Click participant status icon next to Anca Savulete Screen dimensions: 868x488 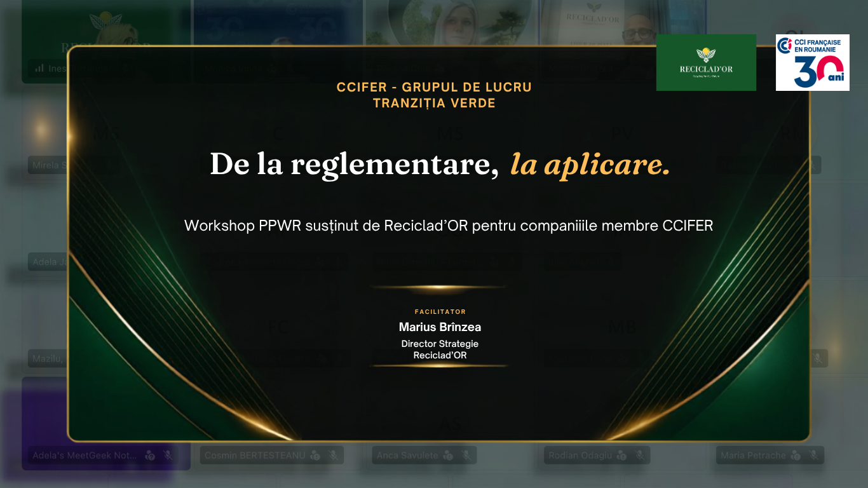(448, 456)
